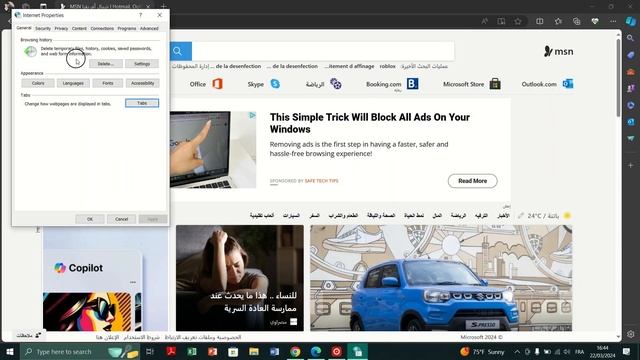The image size is (640, 360).
Task: Launch Excel from the taskbar
Action: tap(192, 351)
